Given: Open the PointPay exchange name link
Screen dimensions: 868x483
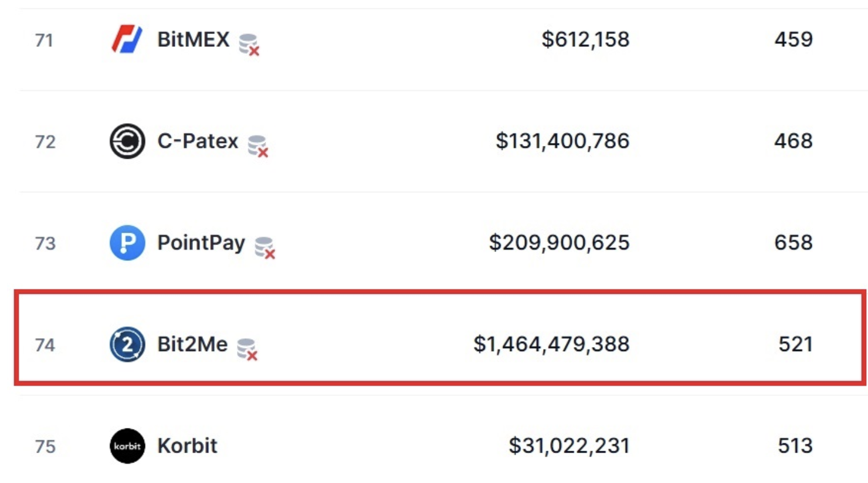Looking at the screenshot, I should pos(201,243).
